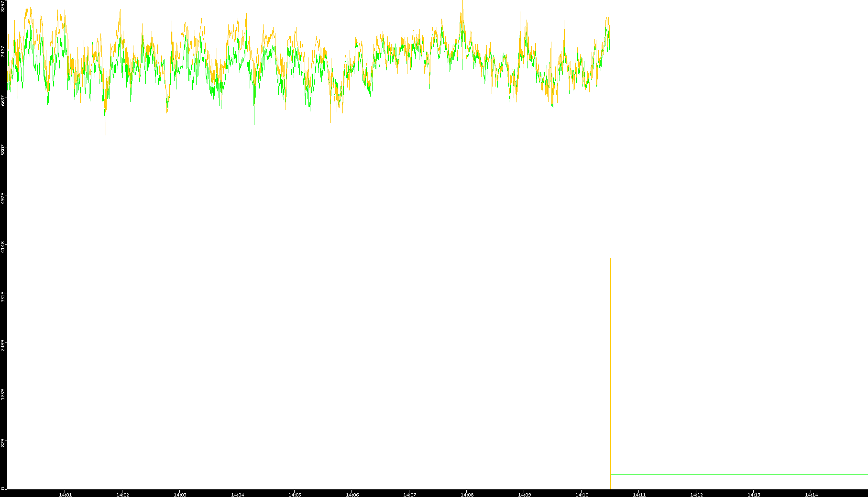The image size is (868, 497).
Task: Select the 1659 vertical axis label
Action: (3, 395)
